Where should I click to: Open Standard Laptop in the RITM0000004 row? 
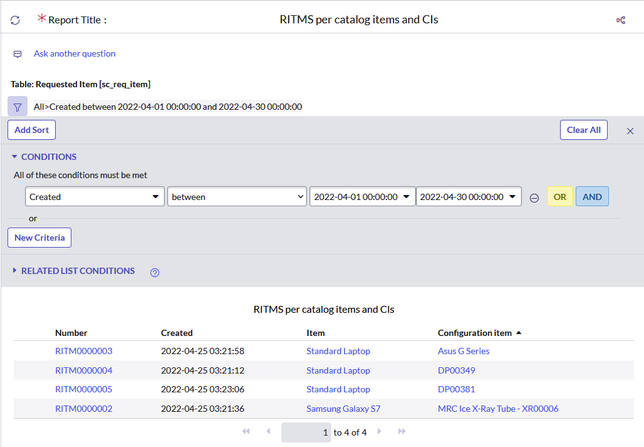(338, 371)
